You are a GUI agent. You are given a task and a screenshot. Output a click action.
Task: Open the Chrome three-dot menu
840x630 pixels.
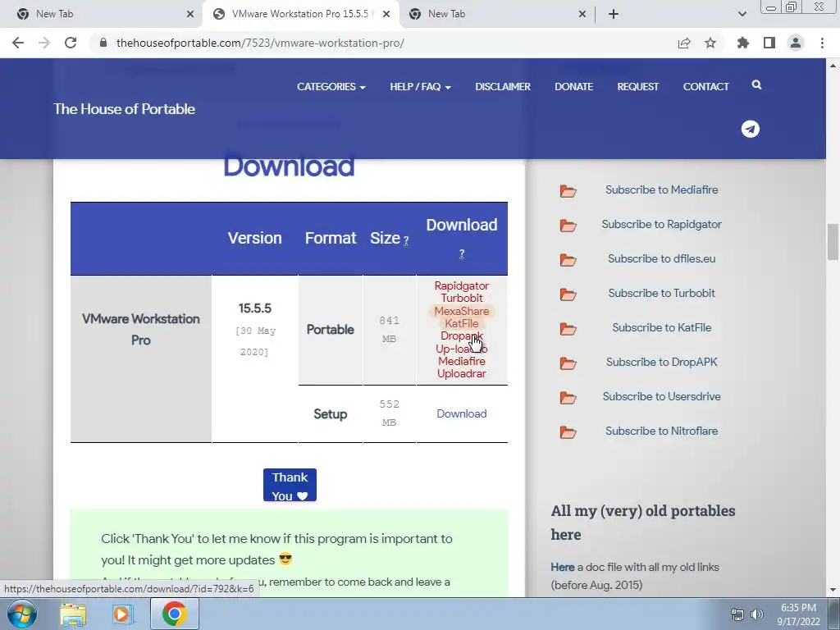point(822,43)
